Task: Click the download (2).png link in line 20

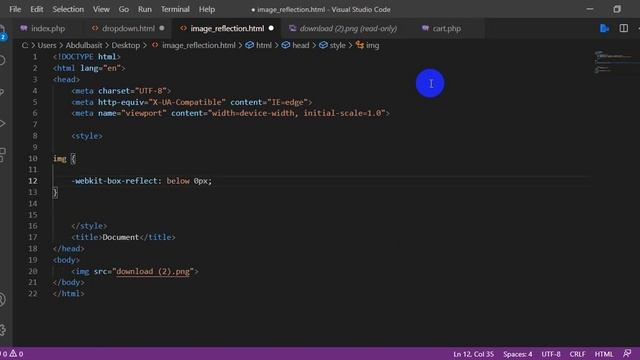Action: [x=153, y=271]
